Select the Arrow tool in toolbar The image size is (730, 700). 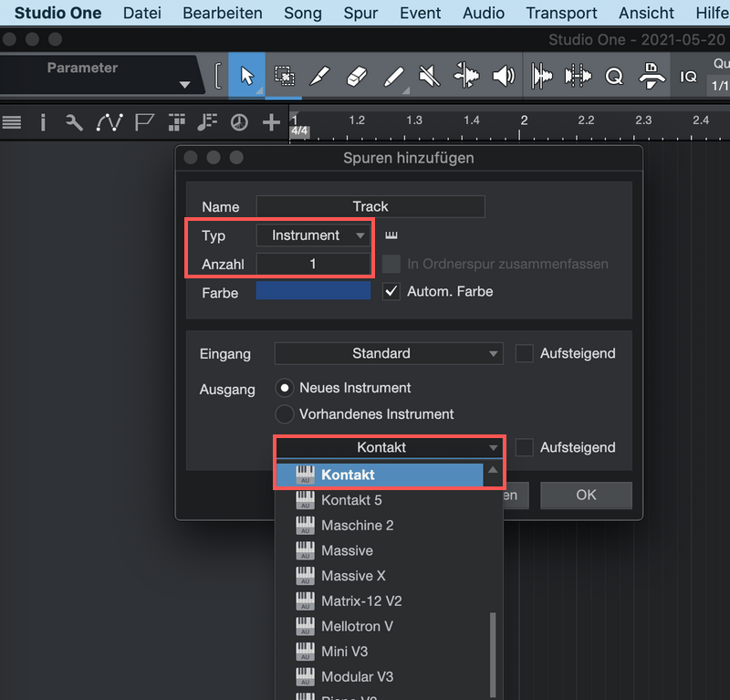[246, 76]
